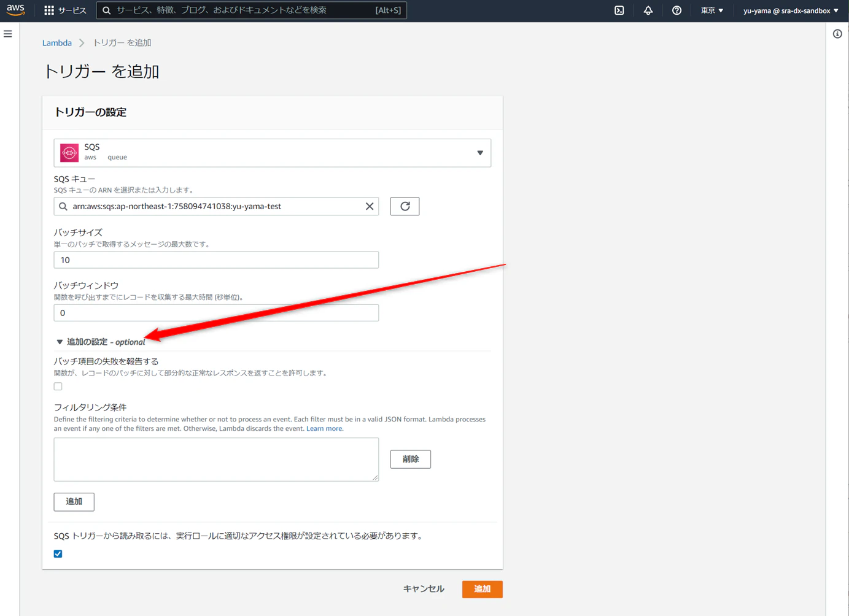
Task: Click キャンセル to cancel
Action: tap(424, 589)
